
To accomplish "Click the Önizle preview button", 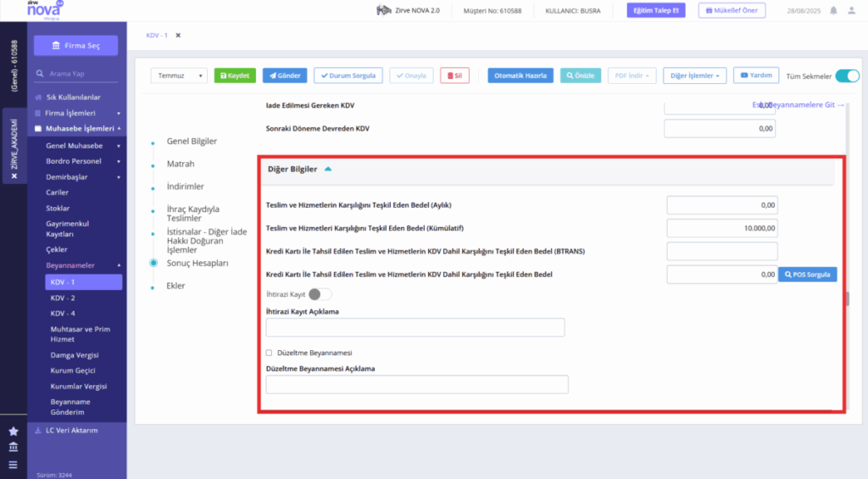I will point(580,75).
